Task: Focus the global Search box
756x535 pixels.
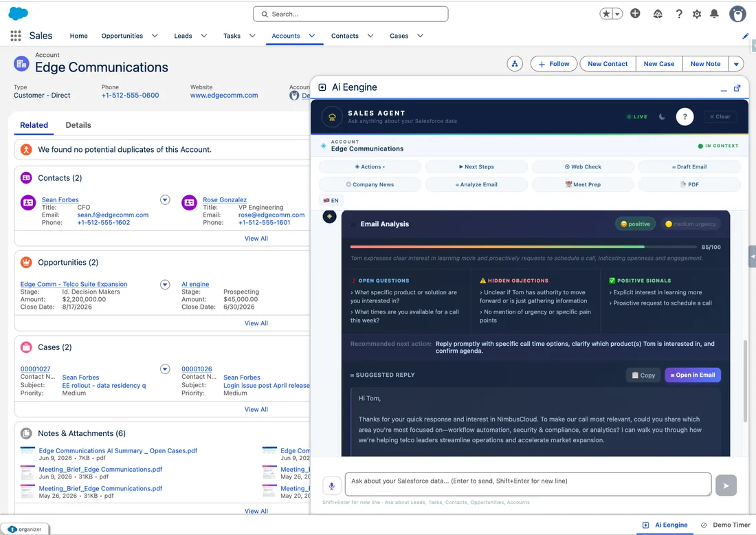Action: coord(351,14)
